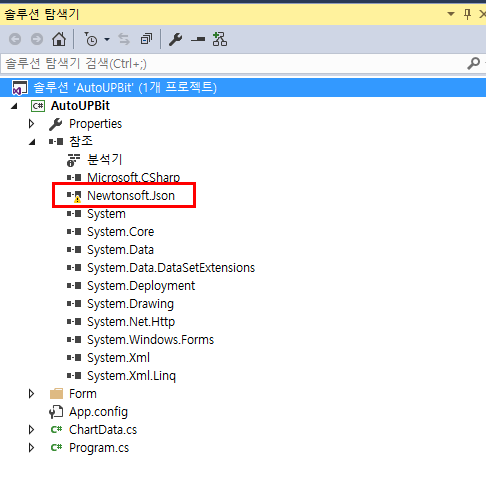Expand the Properties node

(31, 124)
